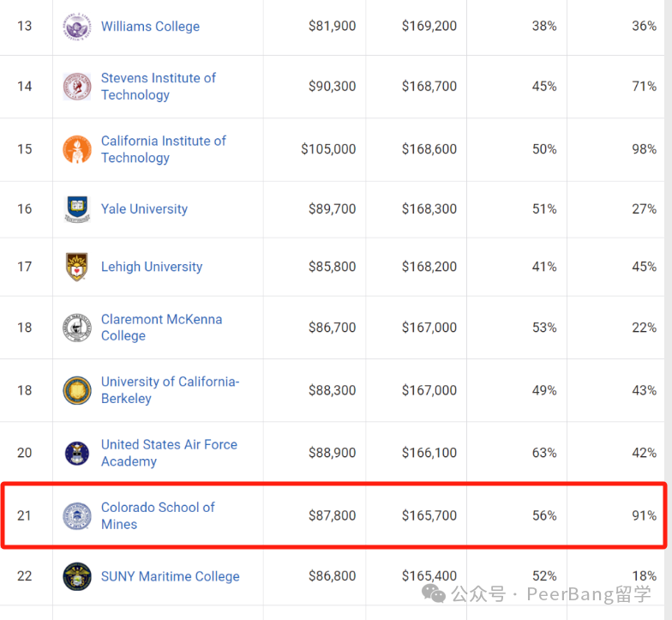Follow the SUNY Maritime College link
The height and width of the screenshot is (620, 672).
click(x=170, y=576)
